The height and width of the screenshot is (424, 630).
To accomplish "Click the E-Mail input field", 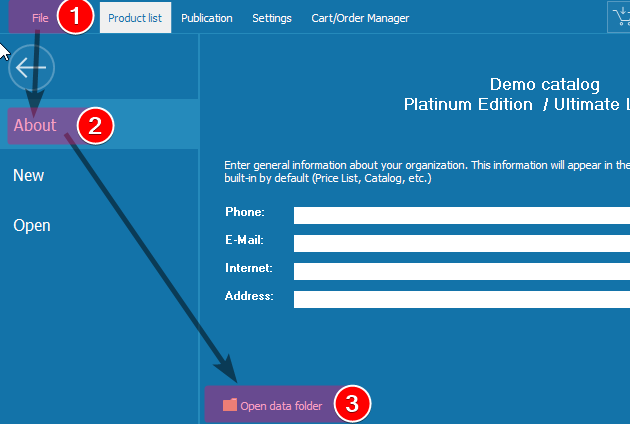I will point(462,244).
